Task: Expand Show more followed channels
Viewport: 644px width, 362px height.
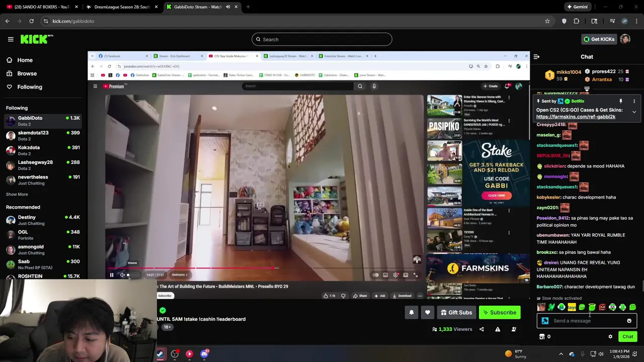Action: click(17, 194)
